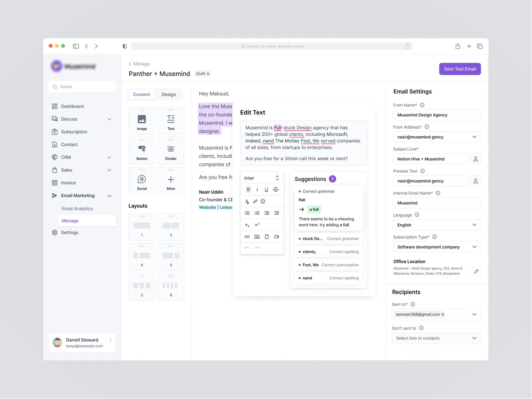
Task: Insert numbered list
Action: click(247, 213)
